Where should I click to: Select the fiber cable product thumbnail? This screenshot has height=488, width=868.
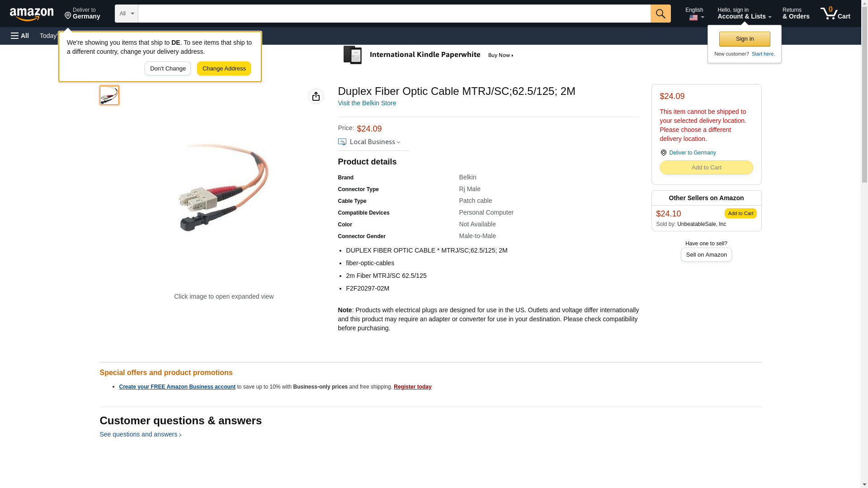[x=109, y=95]
